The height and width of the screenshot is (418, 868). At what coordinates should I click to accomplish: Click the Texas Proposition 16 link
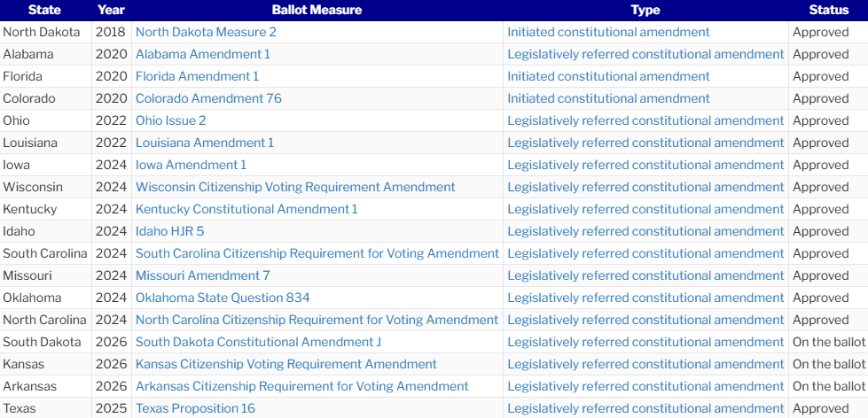coord(195,408)
